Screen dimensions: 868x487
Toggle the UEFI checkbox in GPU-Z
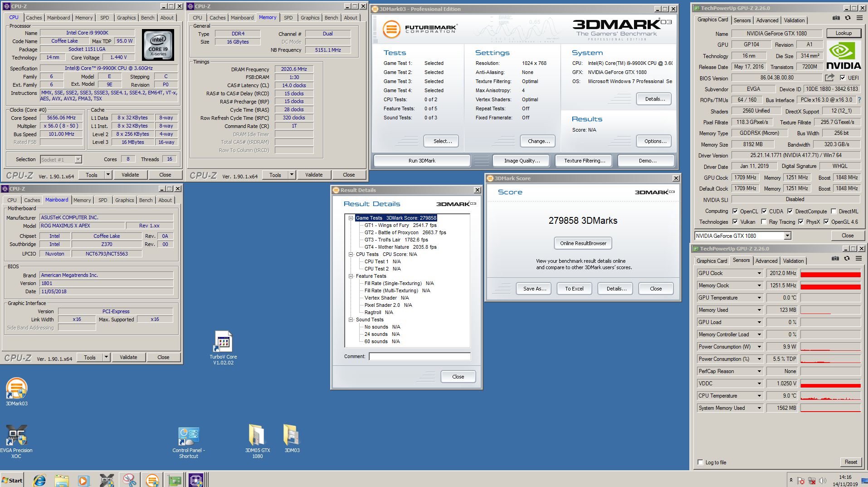coord(843,78)
